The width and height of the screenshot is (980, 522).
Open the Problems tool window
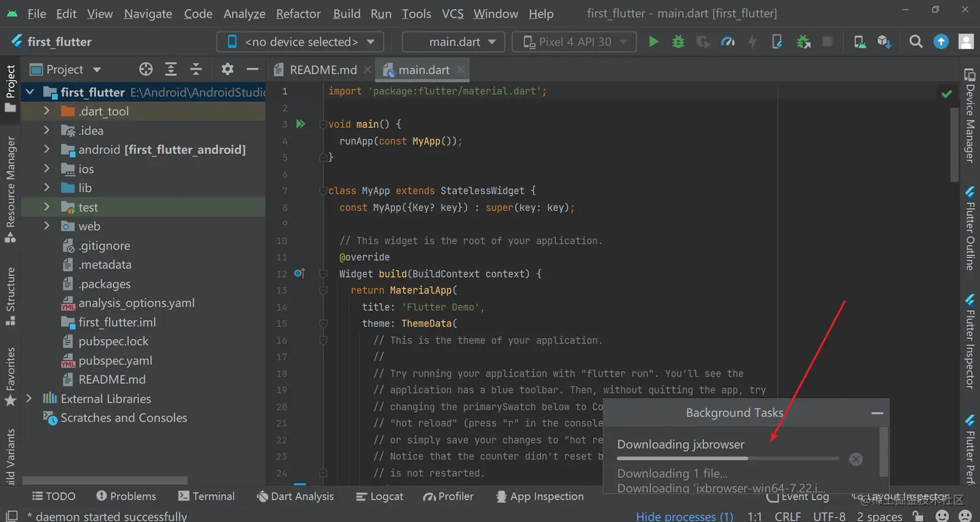pyautogui.click(x=126, y=496)
